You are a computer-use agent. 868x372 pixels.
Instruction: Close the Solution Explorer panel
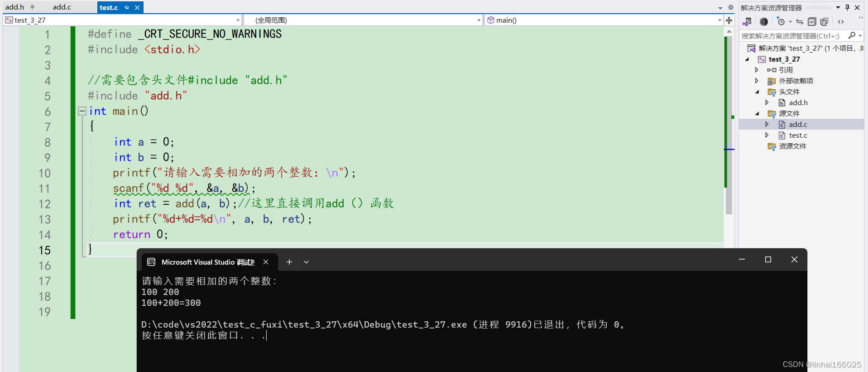[857, 7]
